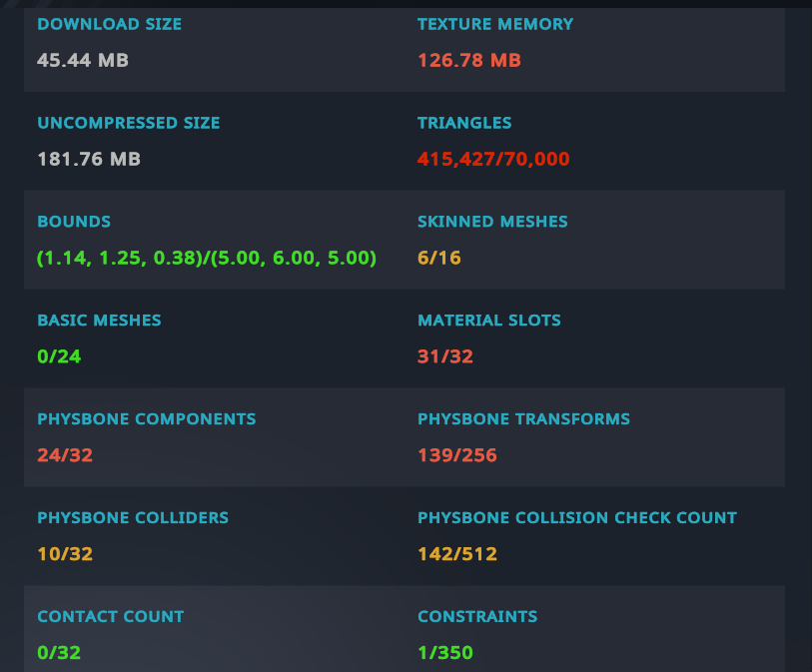Screen dimensions: 812x672
Task: Select the red 415,427/70,000 triangle count
Action: (x=493, y=159)
